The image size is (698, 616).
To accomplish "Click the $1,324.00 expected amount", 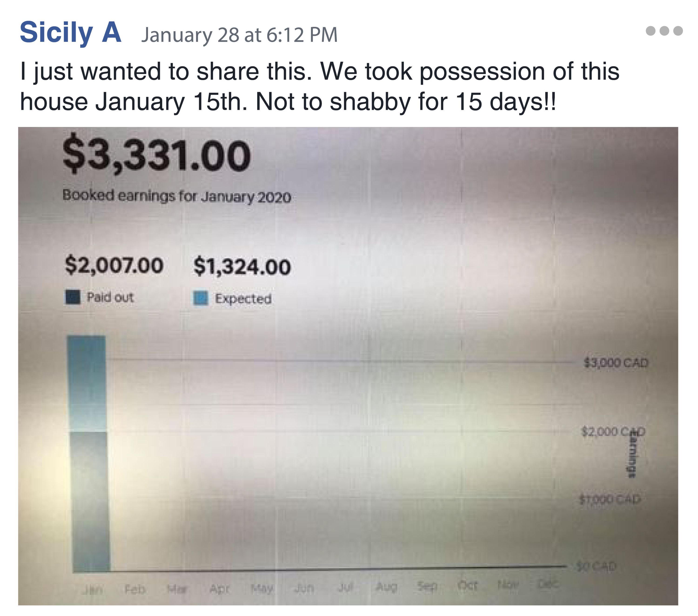I will click(242, 266).
